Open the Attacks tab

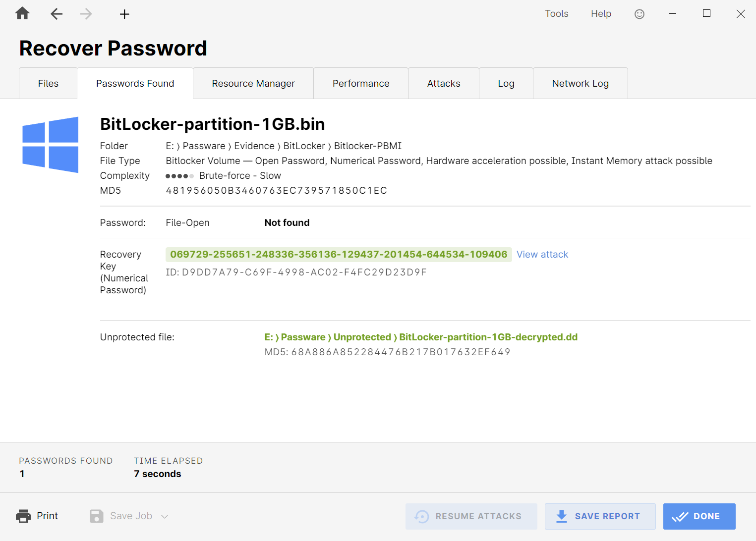pyautogui.click(x=444, y=83)
